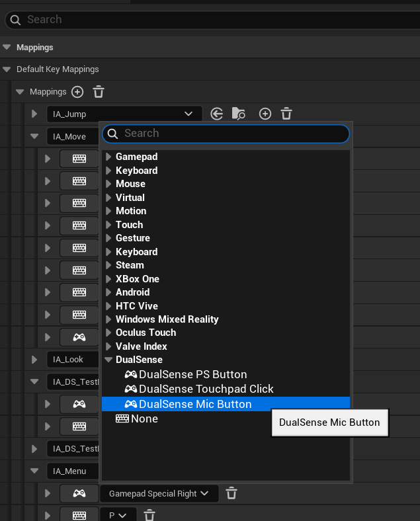Collapse the IA_Move mapping row
Screen dimensions: 420x521
point(34,136)
